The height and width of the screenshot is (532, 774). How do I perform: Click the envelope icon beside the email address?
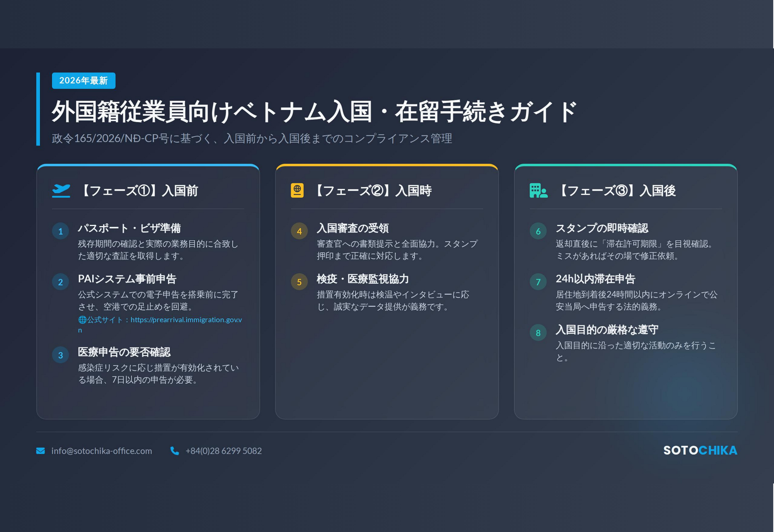[x=40, y=451]
